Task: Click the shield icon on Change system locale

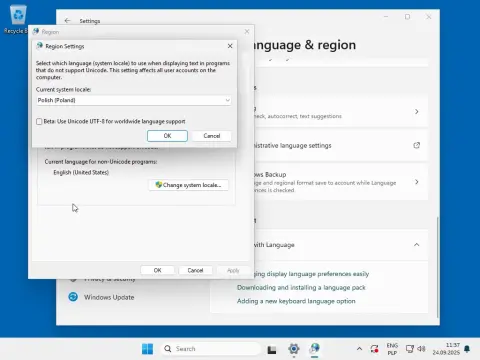Action: [x=159, y=185]
